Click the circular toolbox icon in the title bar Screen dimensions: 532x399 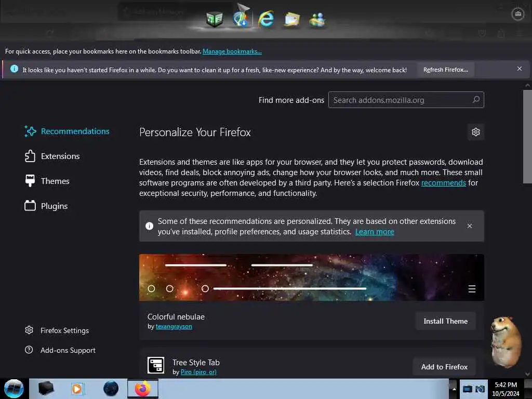pos(518,14)
